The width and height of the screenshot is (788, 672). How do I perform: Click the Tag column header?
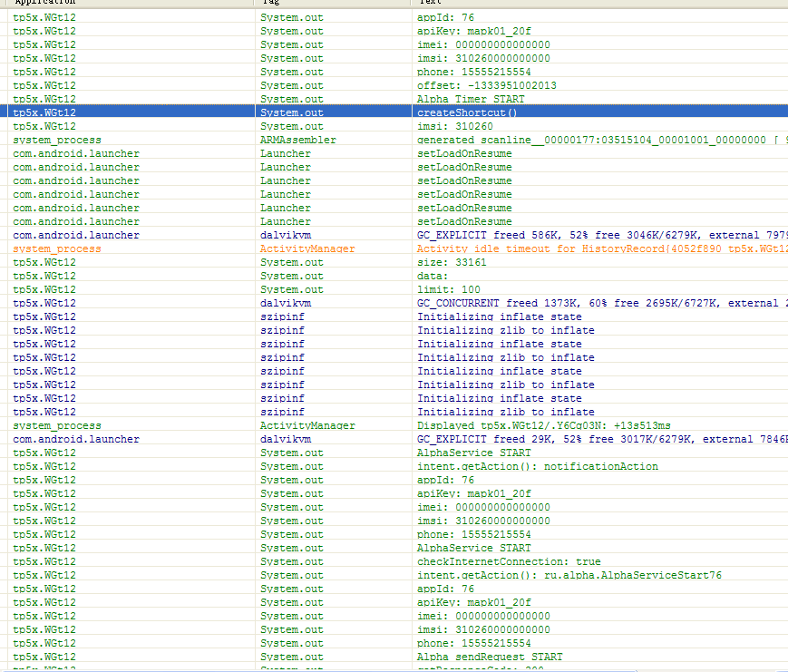click(270, 3)
